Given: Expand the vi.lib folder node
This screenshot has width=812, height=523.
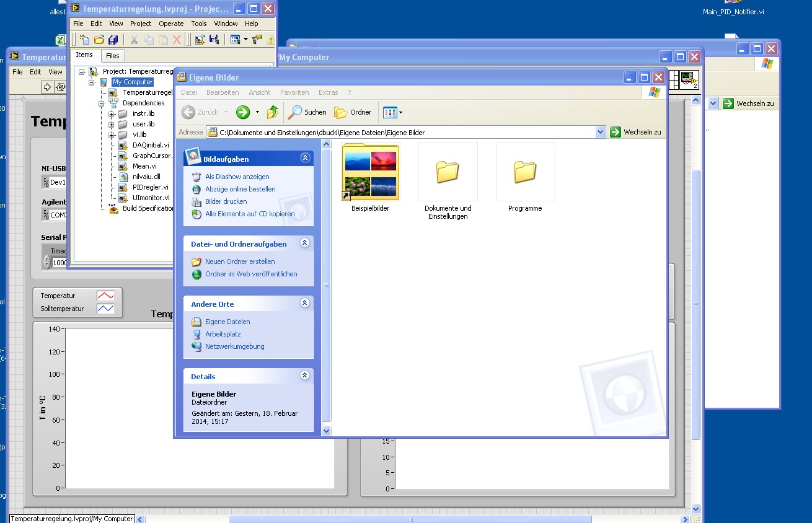Looking at the screenshot, I should click(112, 134).
